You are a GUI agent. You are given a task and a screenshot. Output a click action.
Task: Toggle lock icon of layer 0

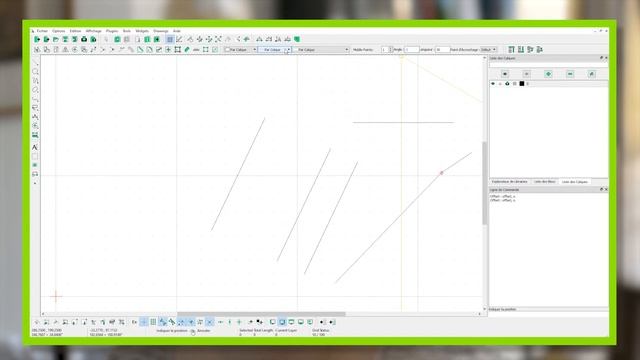(500, 84)
